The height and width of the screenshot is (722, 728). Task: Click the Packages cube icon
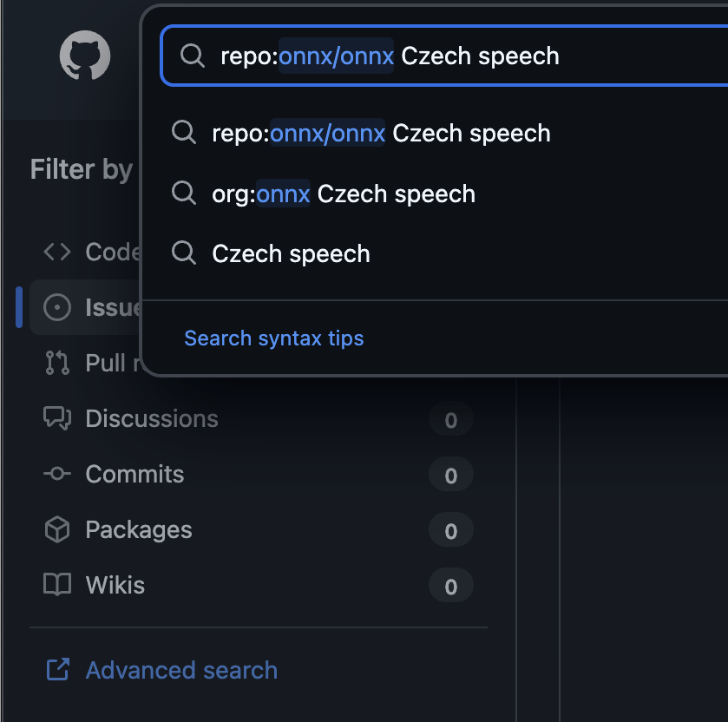tap(57, 529)
